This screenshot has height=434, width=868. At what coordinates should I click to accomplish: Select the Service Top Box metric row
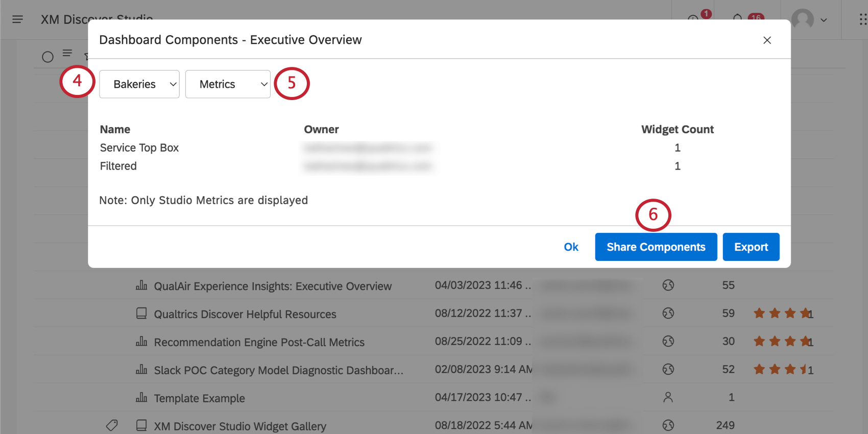tap(139, 148)
